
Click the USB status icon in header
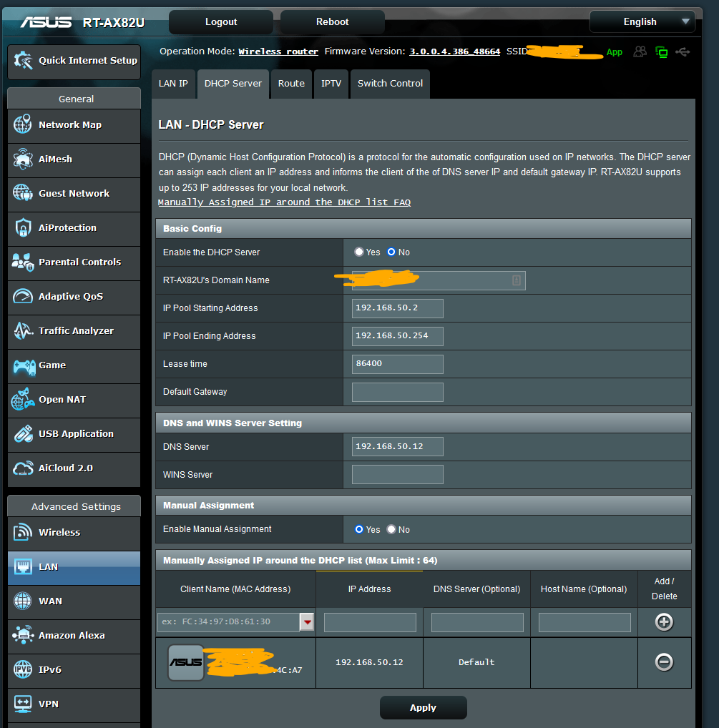[683, 52]
